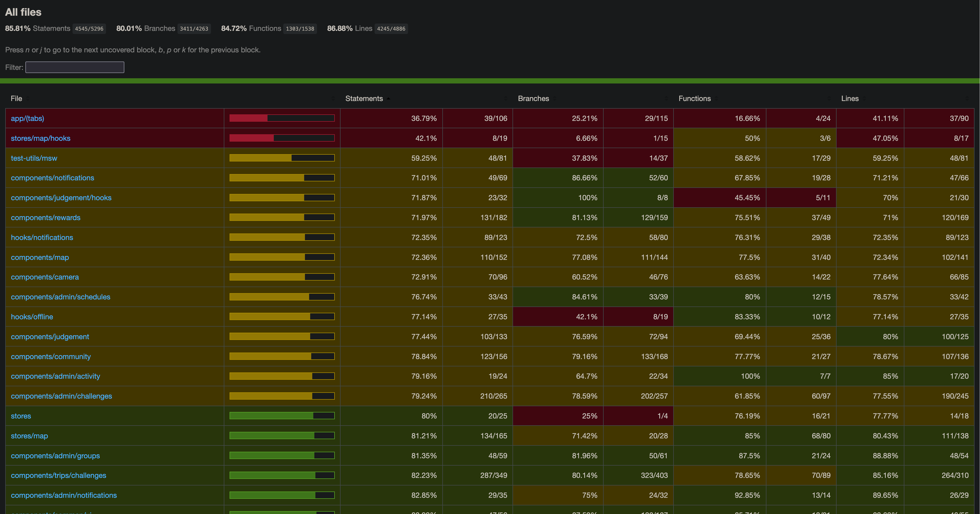Select the 64.7% branches cell
980x514 pixels.
pos(558,376)
